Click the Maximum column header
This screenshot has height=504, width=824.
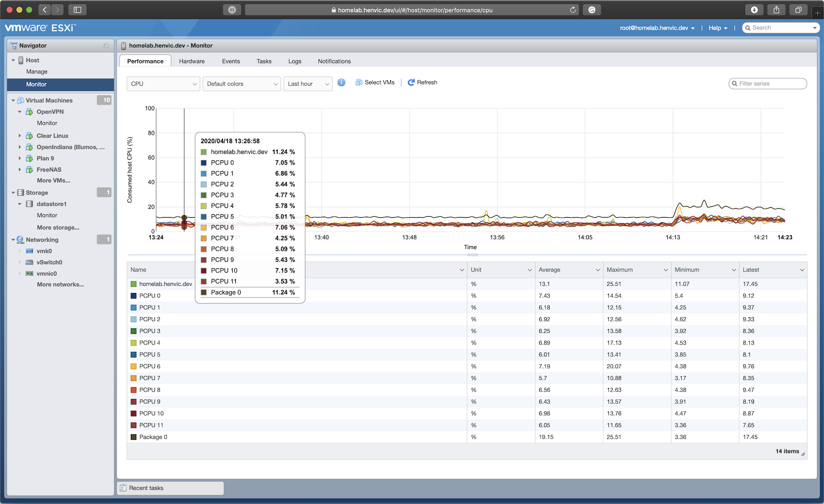pyautogui.click(x=636, y=270)
